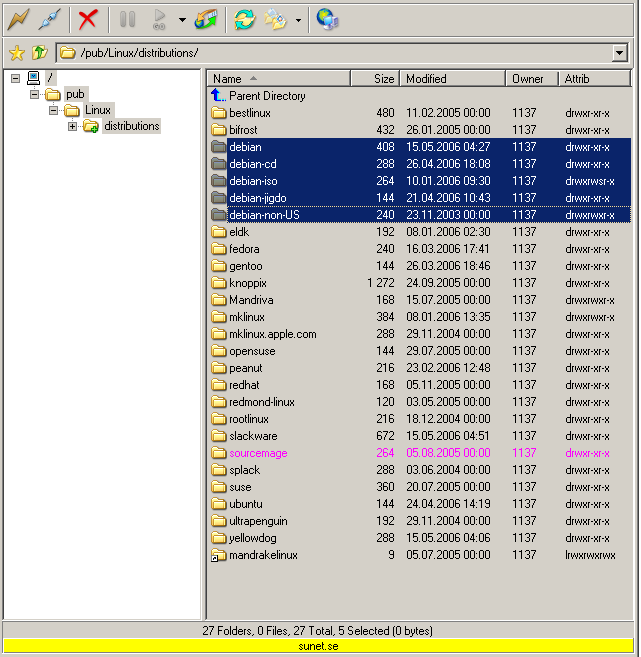This screenshot has width=641, height=657.
Task: Select the pub folder in tree
Action: tap(75, 94)
